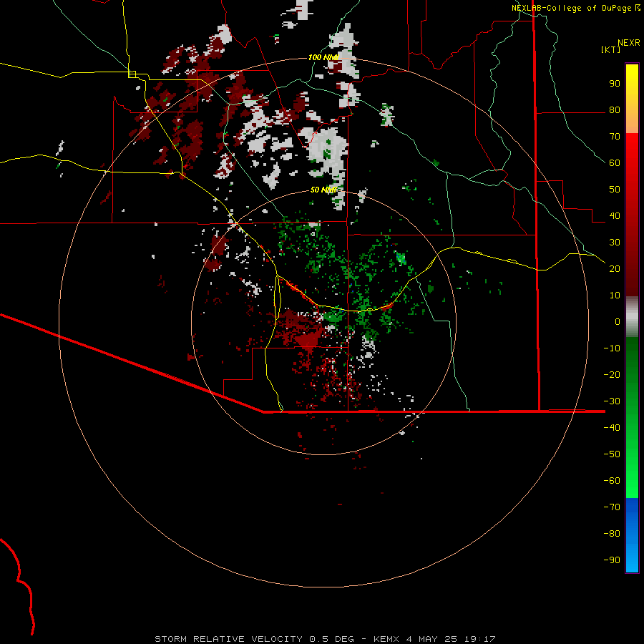Click the 70 value on velocity scale
This screenshot has width=644, height=644.
615,137
